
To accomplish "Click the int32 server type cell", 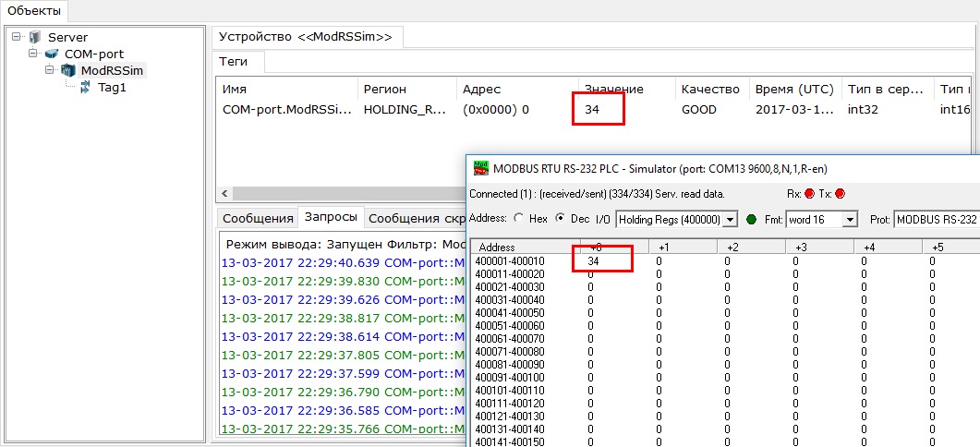I will tap(863, 109).
